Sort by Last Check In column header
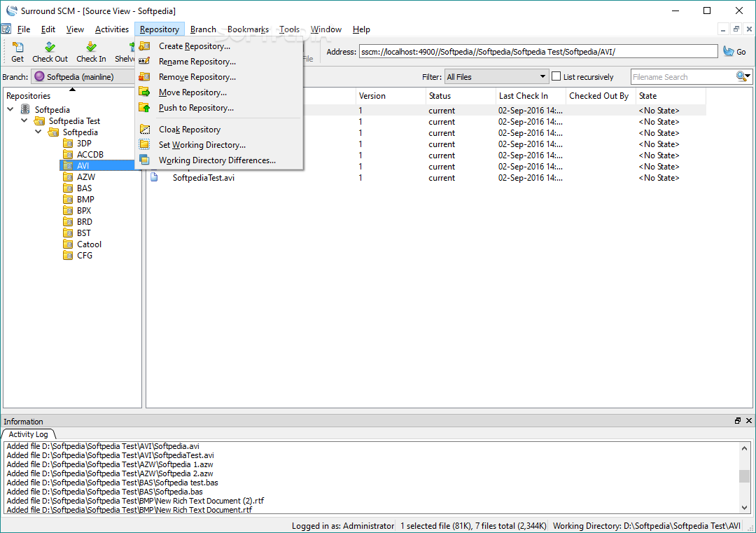The height and width of the screenshot is (533, 756). pos(531,95)
